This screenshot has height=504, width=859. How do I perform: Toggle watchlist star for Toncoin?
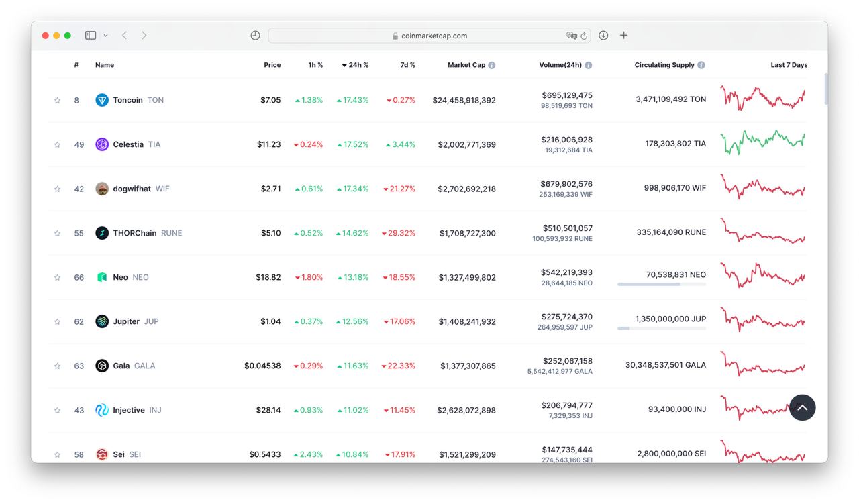[x=58, y=101]
